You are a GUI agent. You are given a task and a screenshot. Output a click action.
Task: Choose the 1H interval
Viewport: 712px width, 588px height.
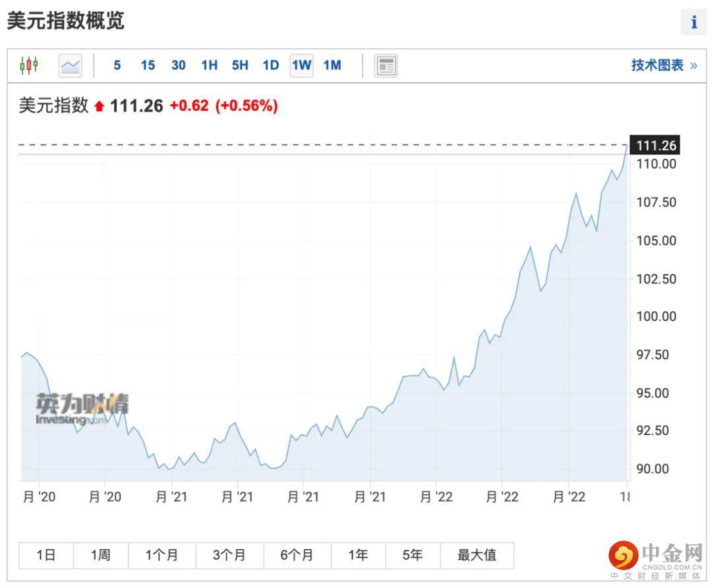tap(210, 65)
